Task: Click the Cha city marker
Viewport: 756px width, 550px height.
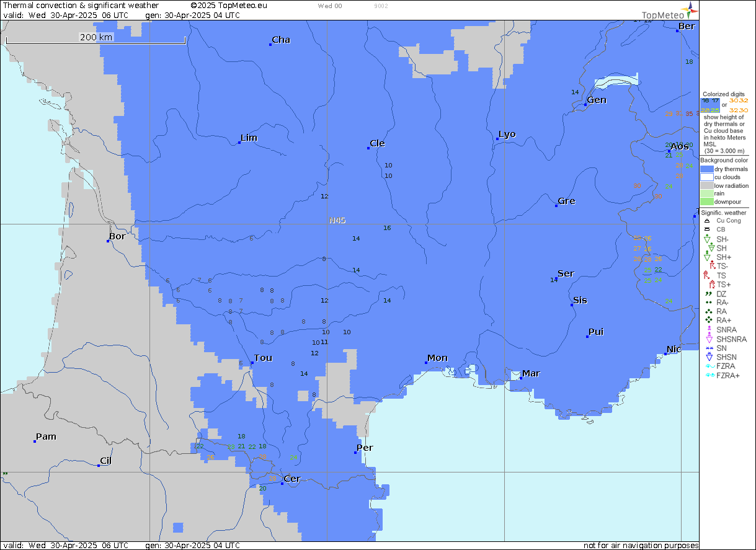Action: pyautogui.click(x=271, y=45)
